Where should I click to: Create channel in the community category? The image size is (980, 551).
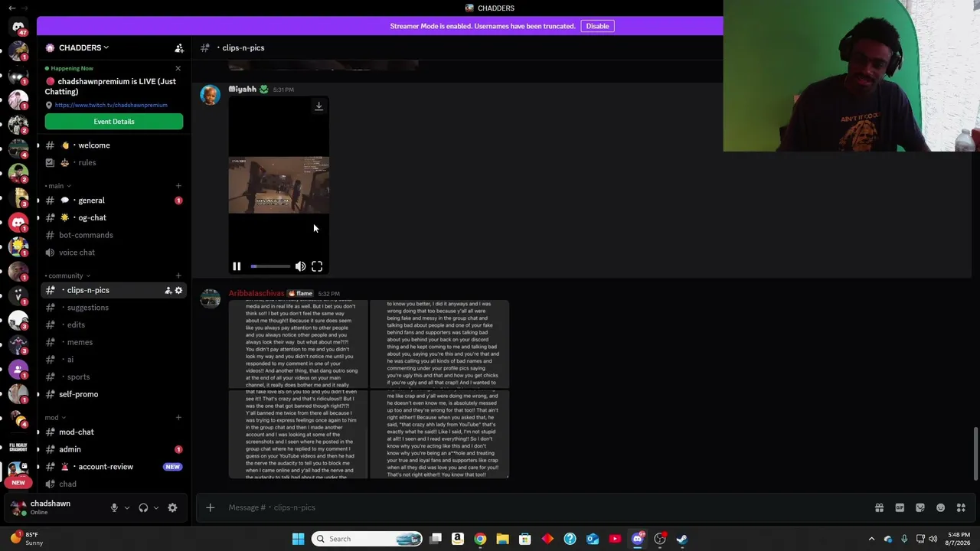(178, 275)
